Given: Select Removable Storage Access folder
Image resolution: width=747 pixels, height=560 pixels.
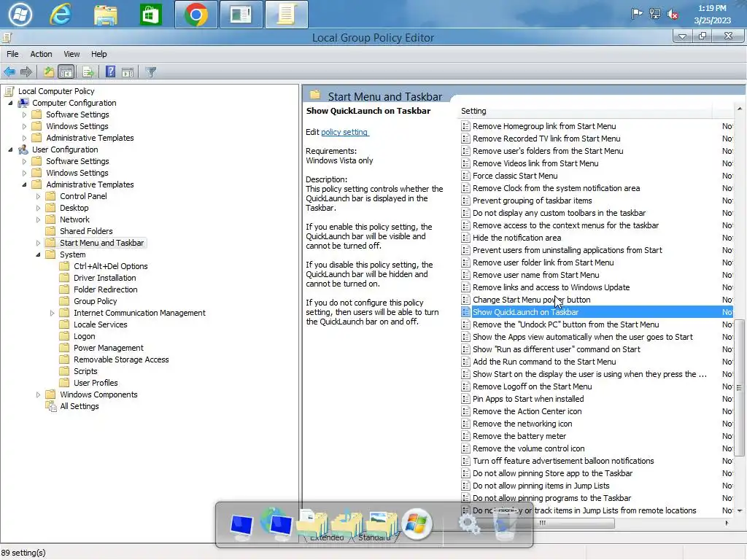Looking at the screenshot, I should [x=121, y=359].
